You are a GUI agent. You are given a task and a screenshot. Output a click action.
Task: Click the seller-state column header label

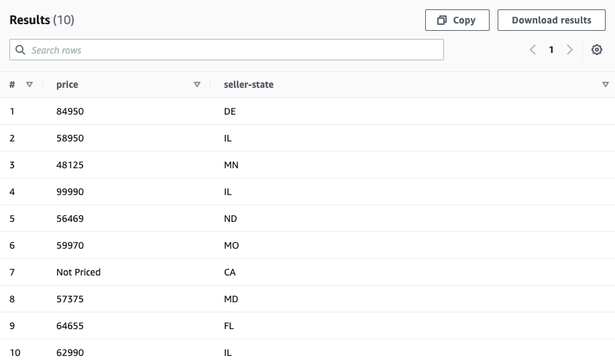tap(248, 84)
